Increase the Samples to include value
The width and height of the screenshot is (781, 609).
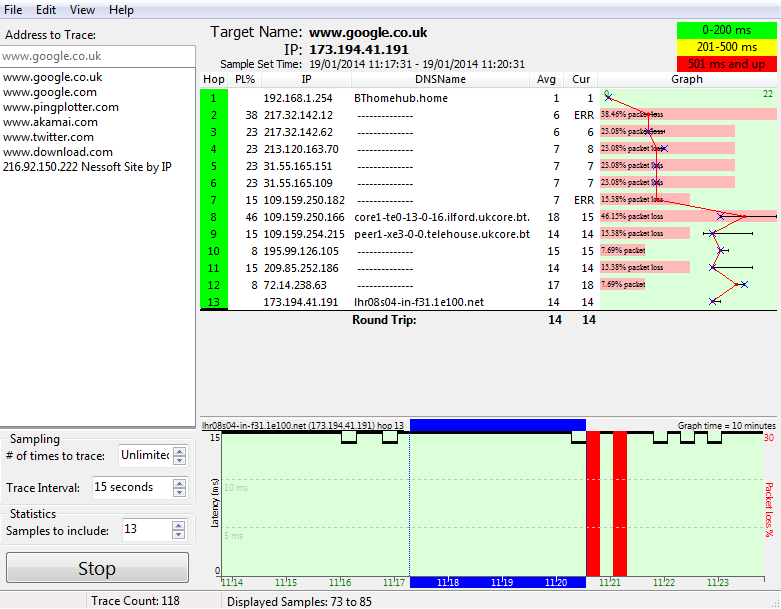coord(178,525)
